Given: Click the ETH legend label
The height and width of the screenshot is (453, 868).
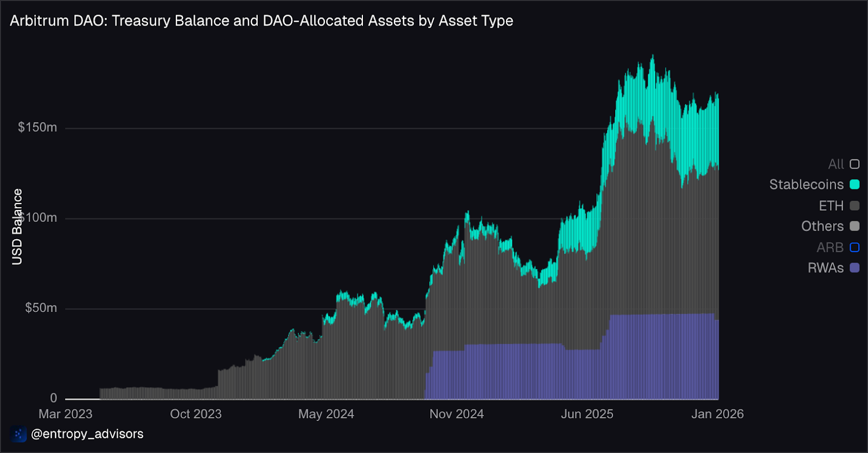Looking at the screenshot, I should [x=831, y=206].
